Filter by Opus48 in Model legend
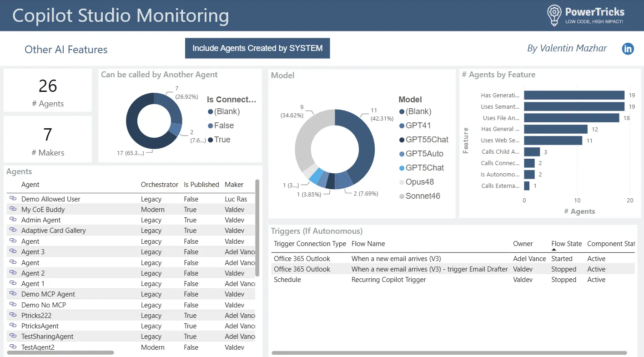Image resolution: width=644 pixels, height=357 pixels. coord(416,182)
